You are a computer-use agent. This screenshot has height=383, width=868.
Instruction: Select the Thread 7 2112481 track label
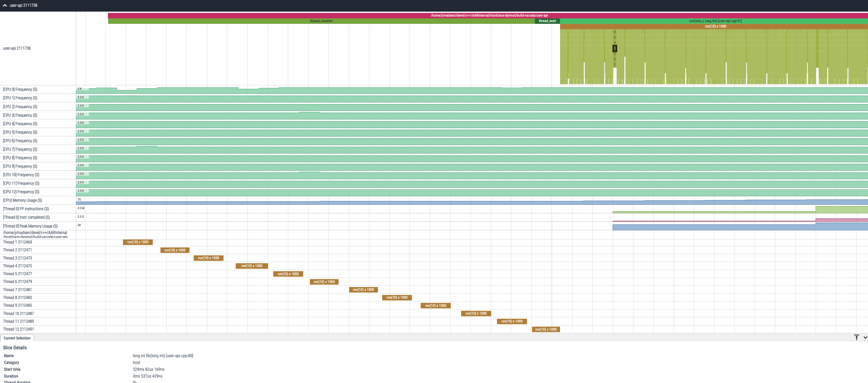point(17,289)
